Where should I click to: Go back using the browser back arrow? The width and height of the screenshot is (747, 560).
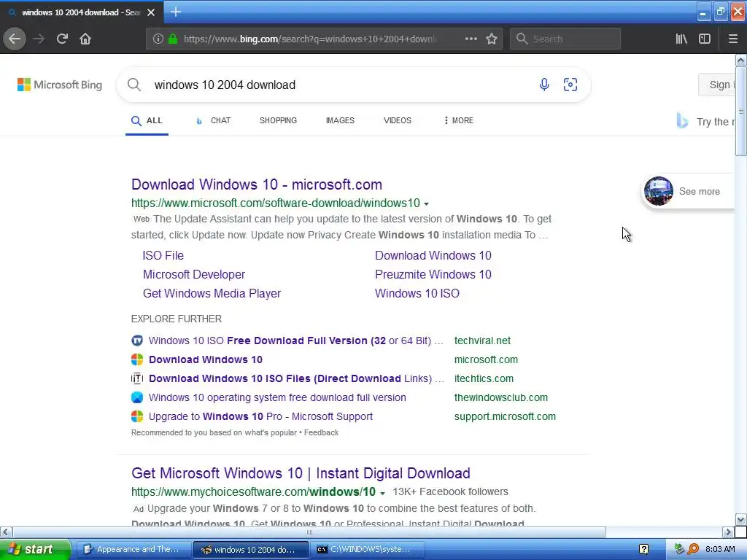15,39
